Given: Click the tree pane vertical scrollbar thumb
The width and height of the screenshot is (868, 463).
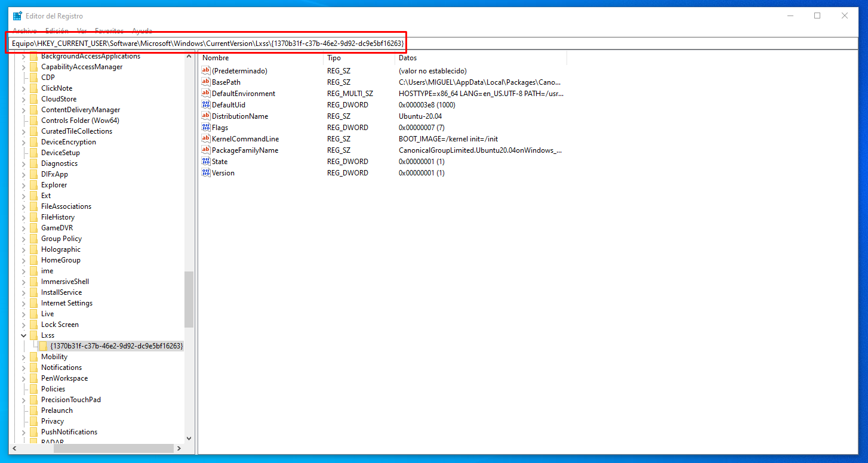Looking at the screenshot, I should click(x=189, y=300).
